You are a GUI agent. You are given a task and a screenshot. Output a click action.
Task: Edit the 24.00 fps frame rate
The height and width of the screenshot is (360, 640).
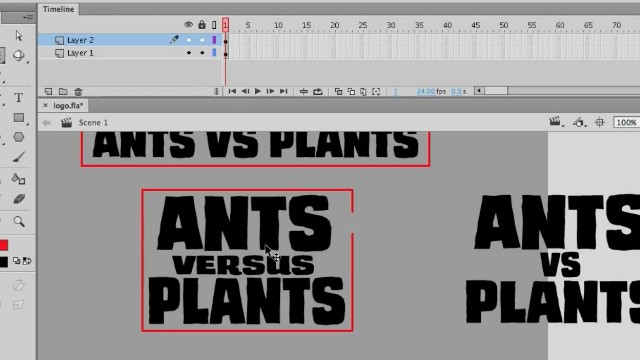point(426,92)
